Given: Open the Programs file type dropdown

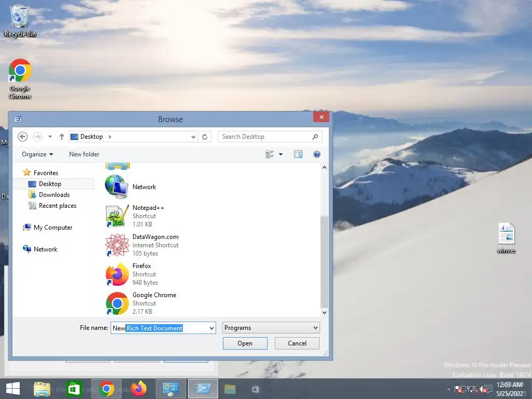Looking at the screenshot, I should click(271, 328).
